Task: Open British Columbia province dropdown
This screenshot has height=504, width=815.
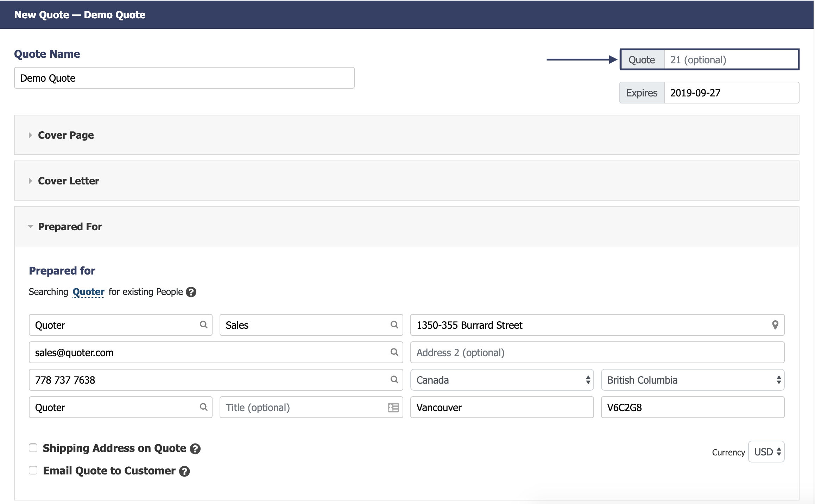Action: [x=692, y=380]
